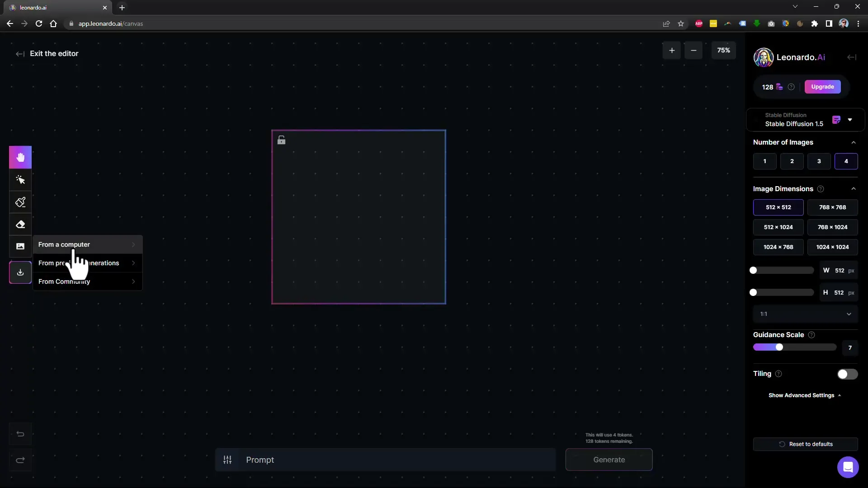Click the Generate button
Image resolution: width=868 pixels, height=488 pixels.
click(609, 460)
